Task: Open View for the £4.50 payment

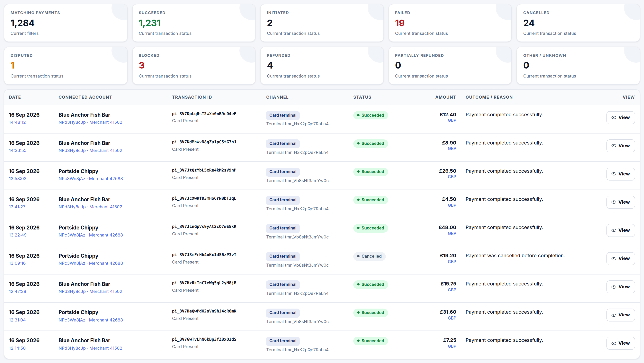Action: (621, 202)
